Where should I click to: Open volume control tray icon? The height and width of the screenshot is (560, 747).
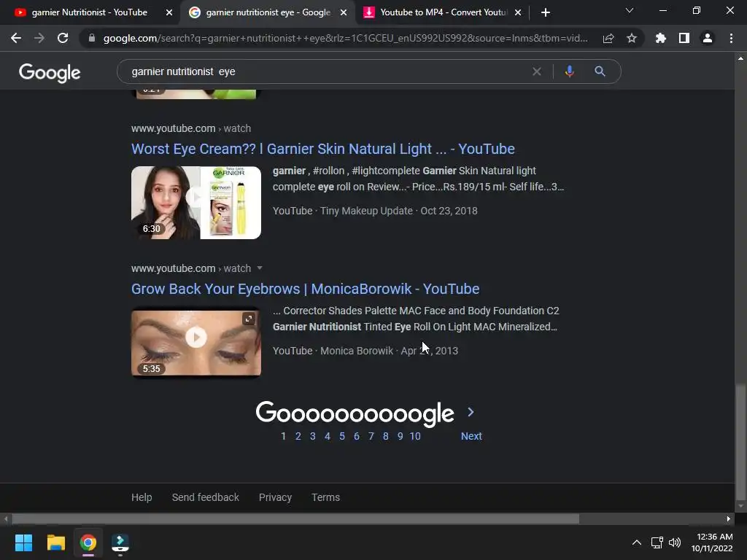point(675,542)
